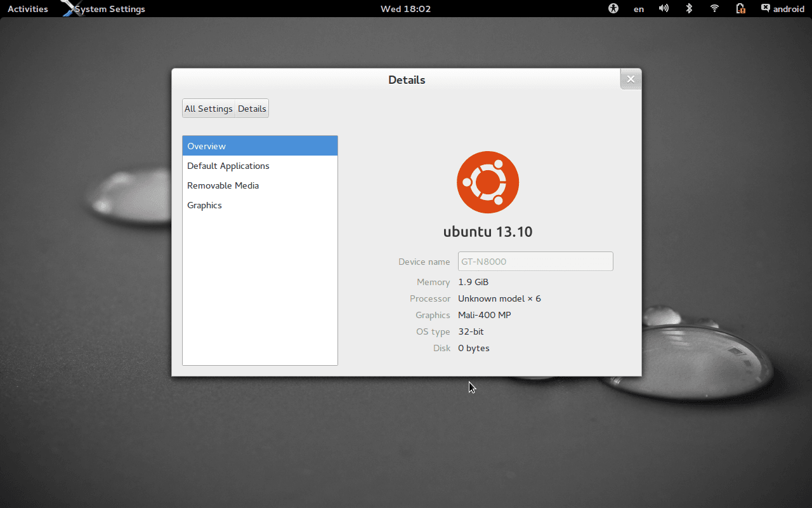
Task: Click the Ubuntu logo
Action: 488,182
